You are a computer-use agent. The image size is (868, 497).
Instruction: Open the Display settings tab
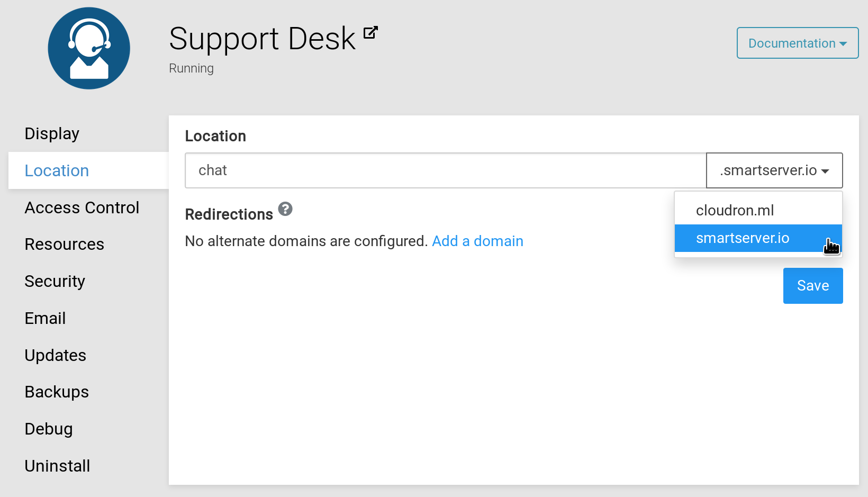pos(52,134)
